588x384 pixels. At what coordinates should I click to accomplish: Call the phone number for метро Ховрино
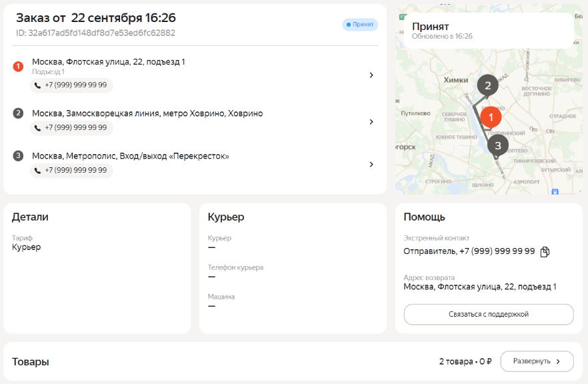point(71,128)
